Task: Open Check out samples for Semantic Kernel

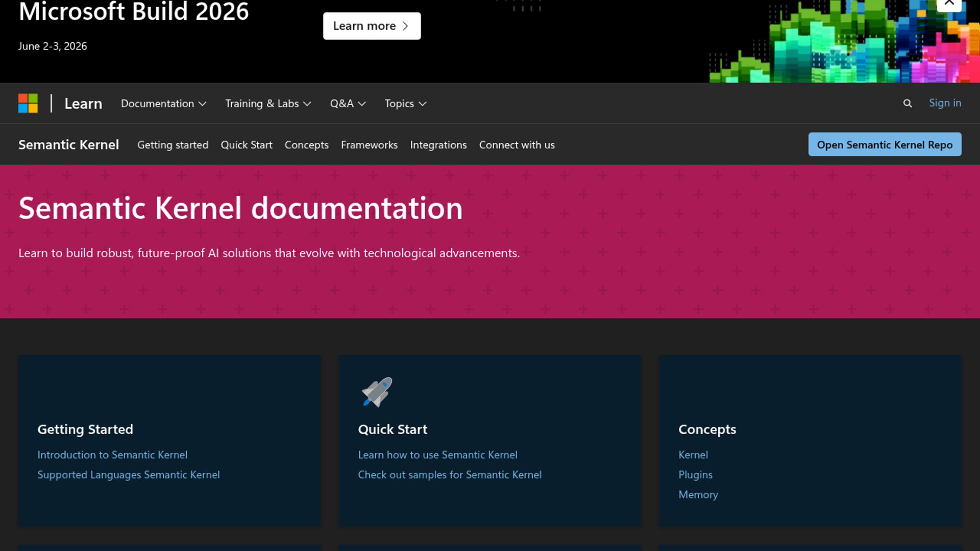Action: pyautogui.click(x=450, y=474)
